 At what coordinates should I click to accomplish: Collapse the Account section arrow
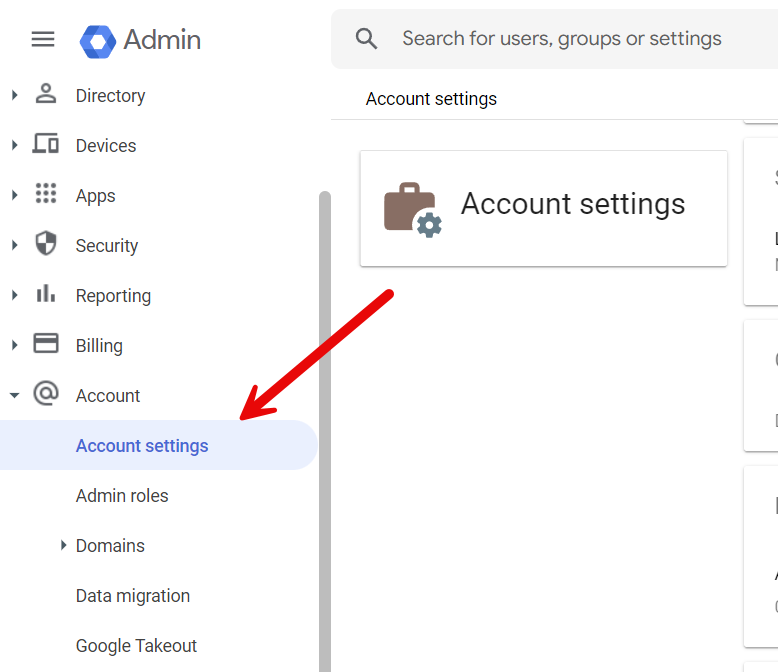[x=14, y=395]
